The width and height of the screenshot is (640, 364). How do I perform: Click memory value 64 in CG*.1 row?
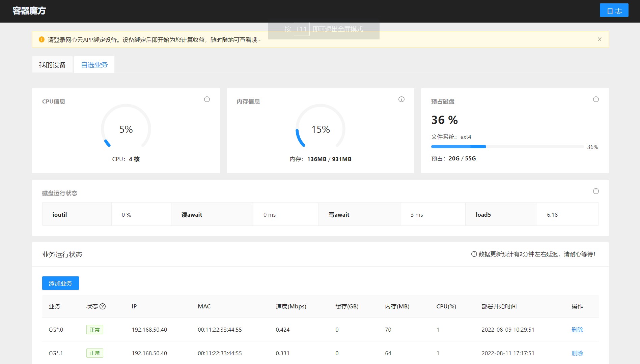(x=388, y=353)
